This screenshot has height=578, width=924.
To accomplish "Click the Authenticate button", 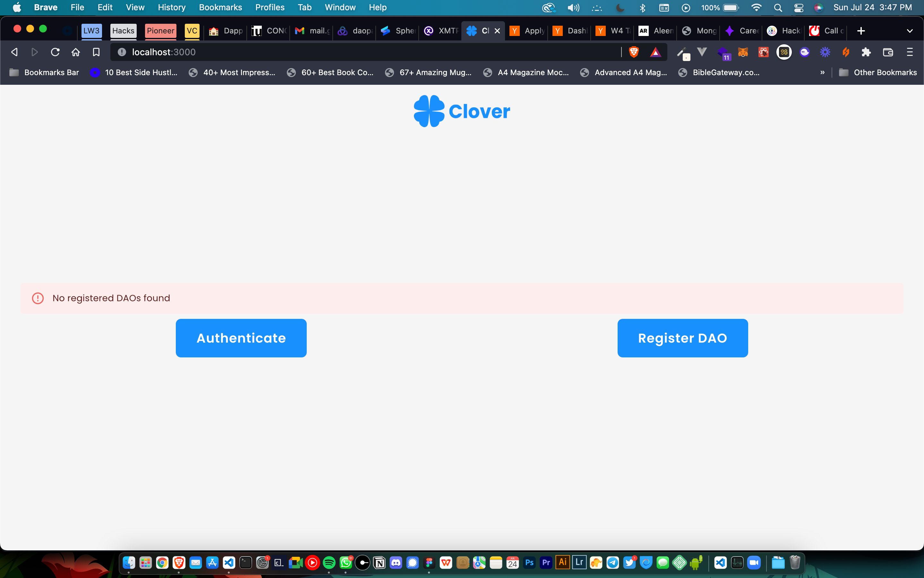I will click(241, 338).
